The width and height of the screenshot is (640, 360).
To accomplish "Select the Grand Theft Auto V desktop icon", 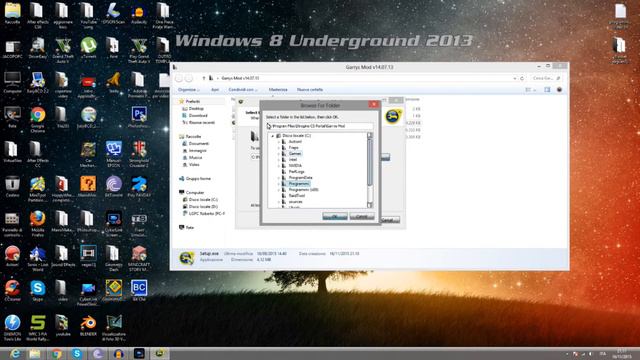I will [x=63, y=50].
